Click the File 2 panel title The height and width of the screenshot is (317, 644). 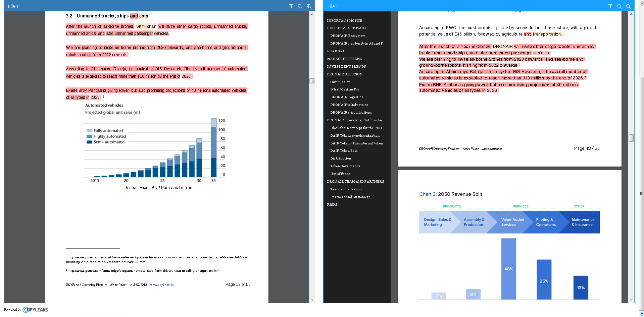[333, 6]
